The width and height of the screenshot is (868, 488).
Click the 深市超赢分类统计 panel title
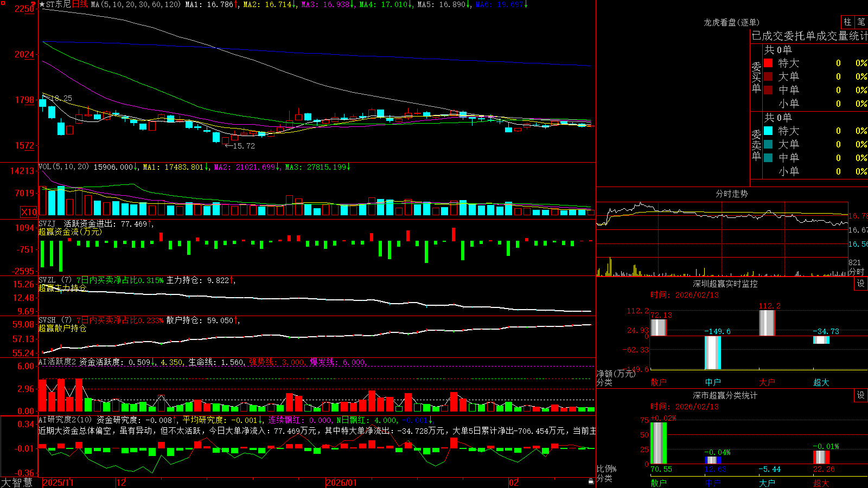[x=725, y=395]
